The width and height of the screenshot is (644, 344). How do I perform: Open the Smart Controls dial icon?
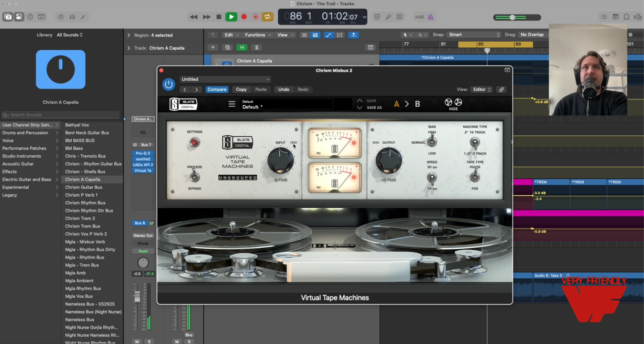click(x=61, y=17)
